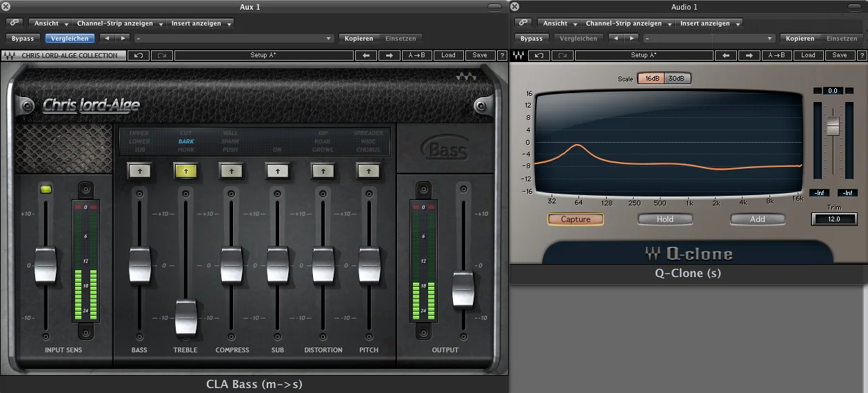The width and height of the screenshot is (868, 393).
Task: Click the Input Sens fader handle
Action: tap(46, 265)
